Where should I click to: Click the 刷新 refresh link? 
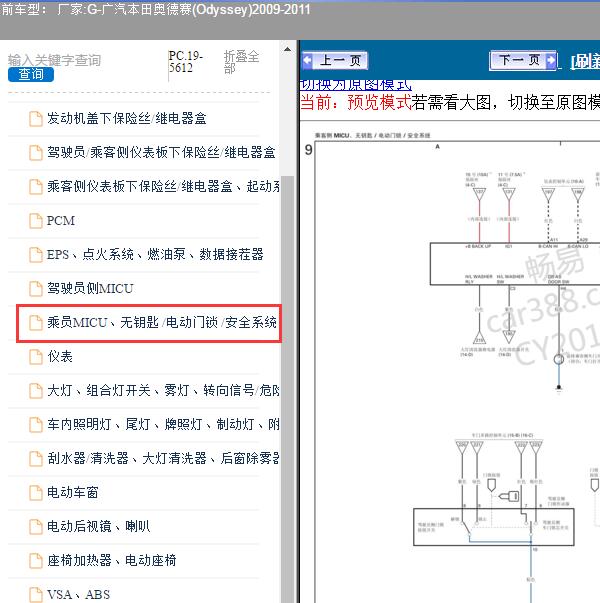click(x=585, y=62)
